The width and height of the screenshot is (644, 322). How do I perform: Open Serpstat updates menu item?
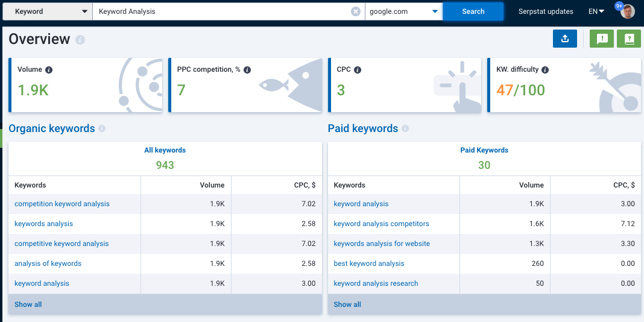pos(546,11)
